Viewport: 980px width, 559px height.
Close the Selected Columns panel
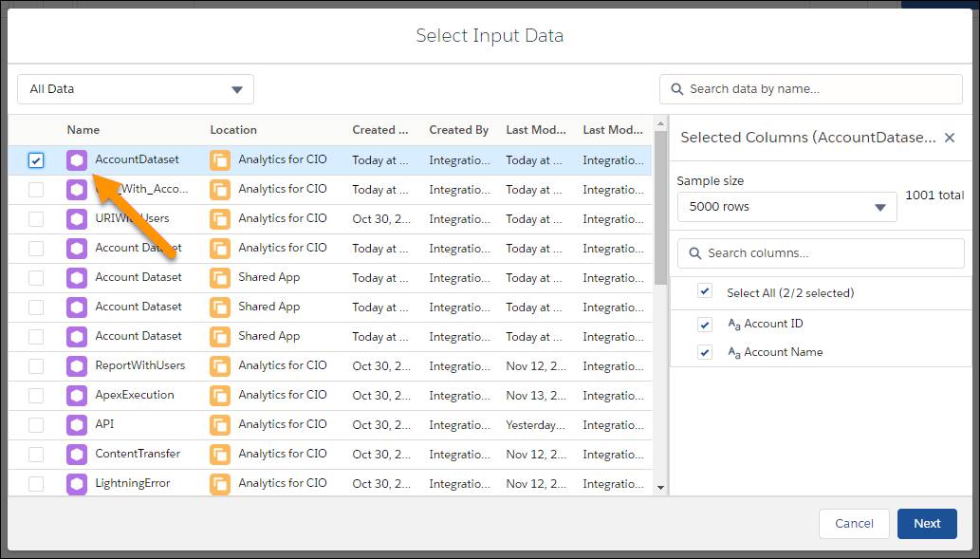coord(950,138)
